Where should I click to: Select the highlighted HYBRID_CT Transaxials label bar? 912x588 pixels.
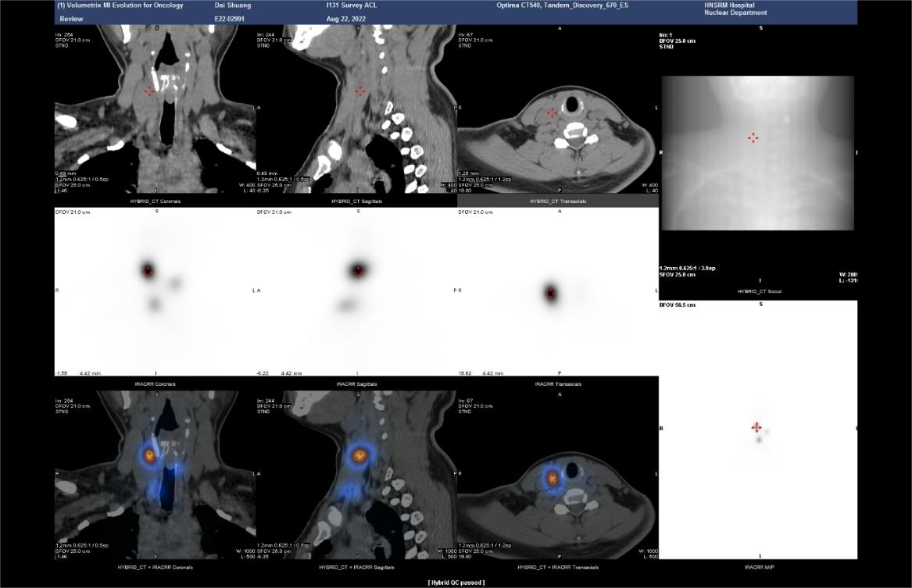click(x=558, y=201)
